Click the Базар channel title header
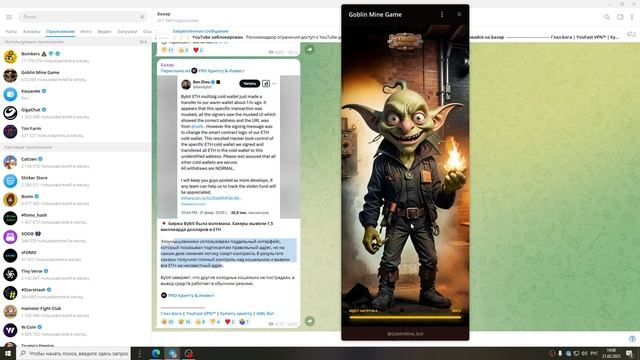This screenshot has width=640, height=360. click(164, 14)
